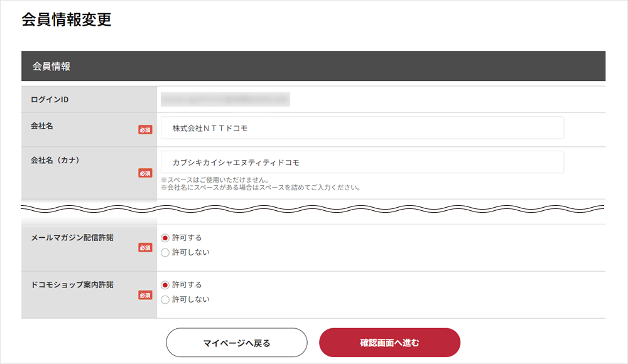Click the 会員情報変更 page heading
628x364 pixels.
point(67,19)
